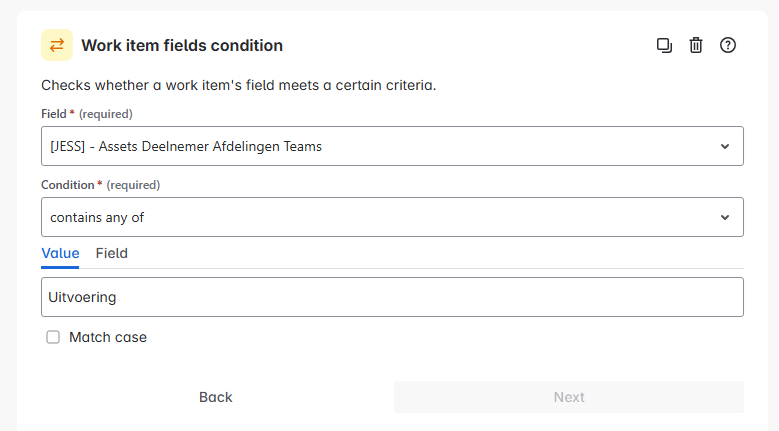The height and width of the screenshot is (431, 779).
Task: Click the description text about field criteria
Action: click(238, 85)
